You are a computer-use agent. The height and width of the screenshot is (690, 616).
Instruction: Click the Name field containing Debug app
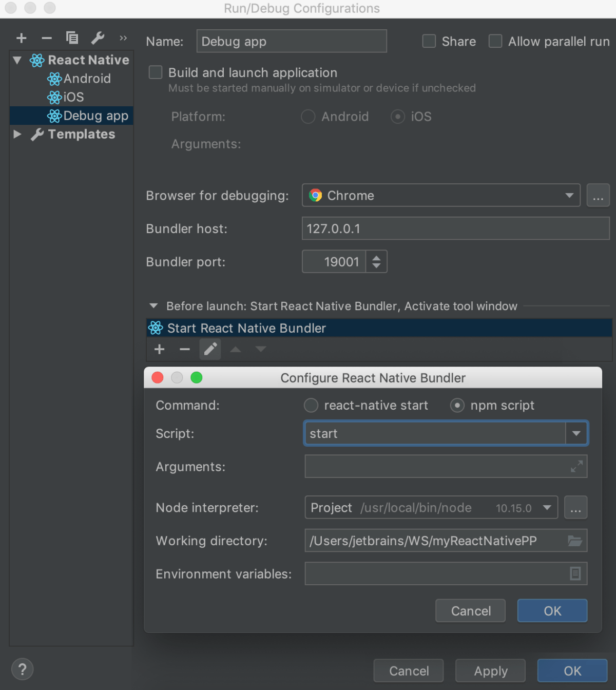click(x=292, y=41)
